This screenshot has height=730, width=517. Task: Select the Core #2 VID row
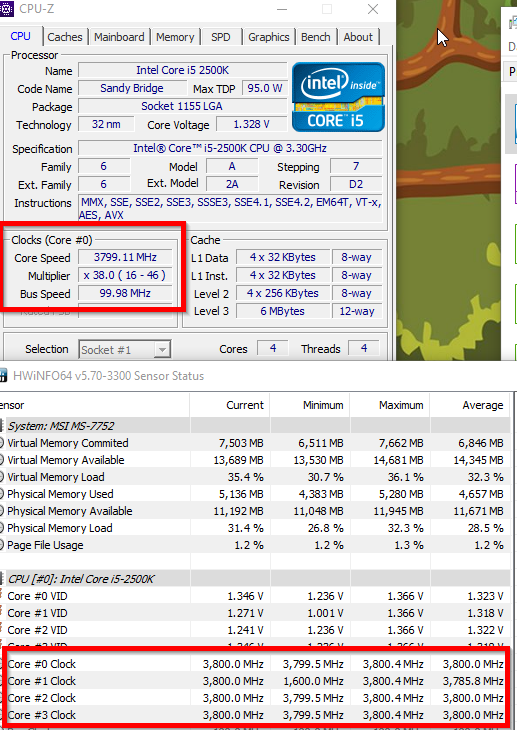point(255,630)
